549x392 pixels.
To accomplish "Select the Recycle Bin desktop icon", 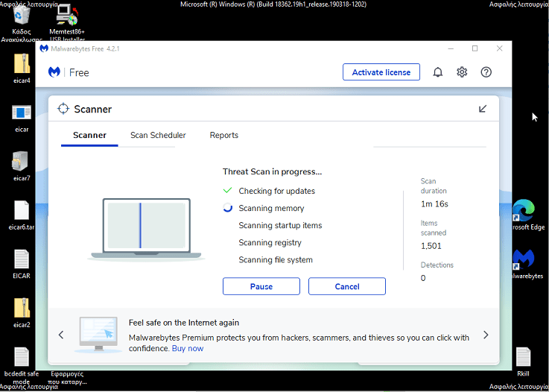I will point(22,22).
